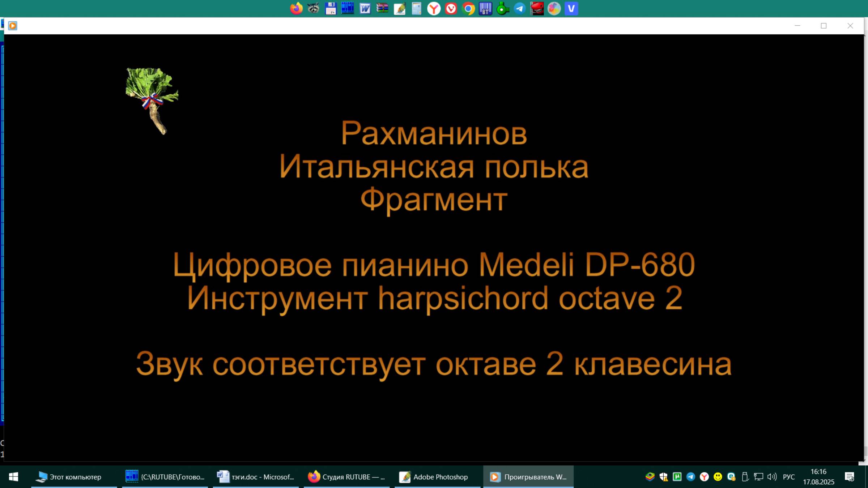Open Yandex Browser from the shortcuts bar
This screenshot has height=488, width=868.
pyautogui.click(x=434, y=9)
